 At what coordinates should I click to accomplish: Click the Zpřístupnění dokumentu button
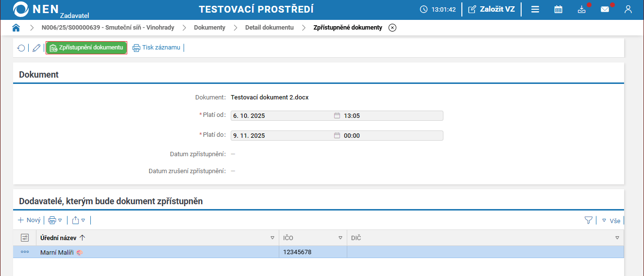[86, 48]
